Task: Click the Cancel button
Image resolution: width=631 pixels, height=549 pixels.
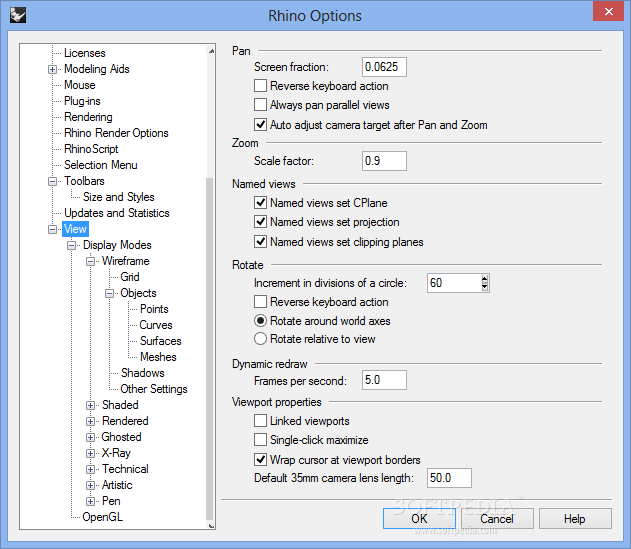Action: tap(497, 518)
